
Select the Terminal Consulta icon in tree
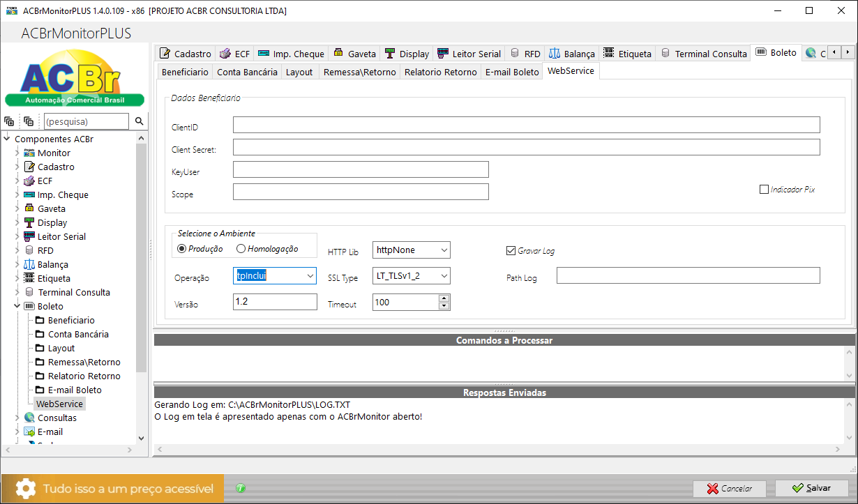click(29, 292)
